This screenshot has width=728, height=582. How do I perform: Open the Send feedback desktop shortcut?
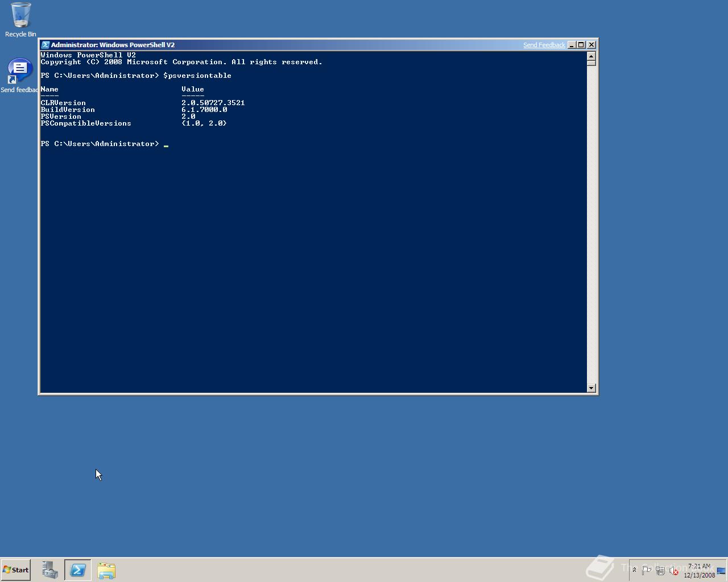pyautogui.click(x=19, y=76)
